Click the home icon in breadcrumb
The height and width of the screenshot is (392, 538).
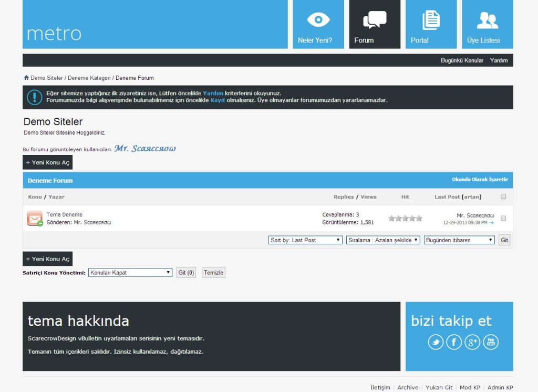tap(26, 78)
